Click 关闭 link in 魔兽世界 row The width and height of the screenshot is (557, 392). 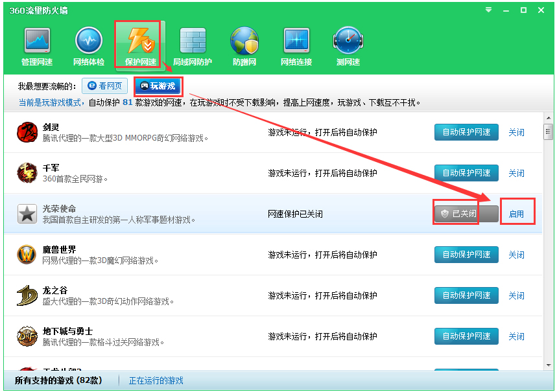pyautogui.click(x=517, y=255)
